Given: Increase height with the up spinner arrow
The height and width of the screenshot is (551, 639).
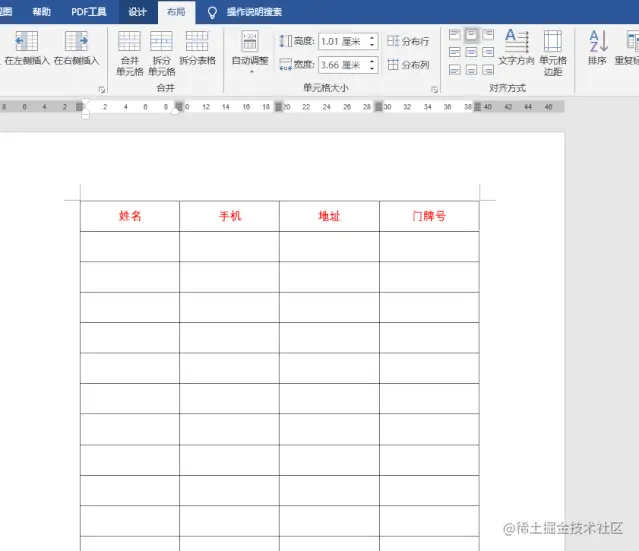Looking at the screenshot, I should coord(372,38).
